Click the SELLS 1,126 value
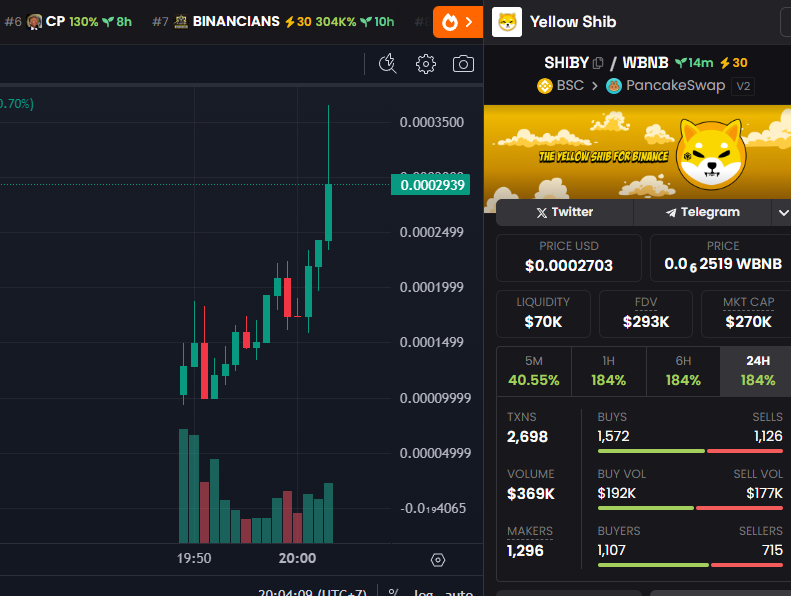This screenshot has height=596, width=791. [768, 436]
